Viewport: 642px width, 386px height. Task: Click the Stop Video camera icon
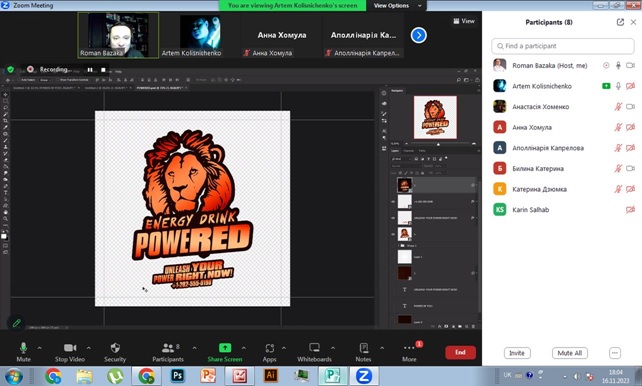[70, 348]
